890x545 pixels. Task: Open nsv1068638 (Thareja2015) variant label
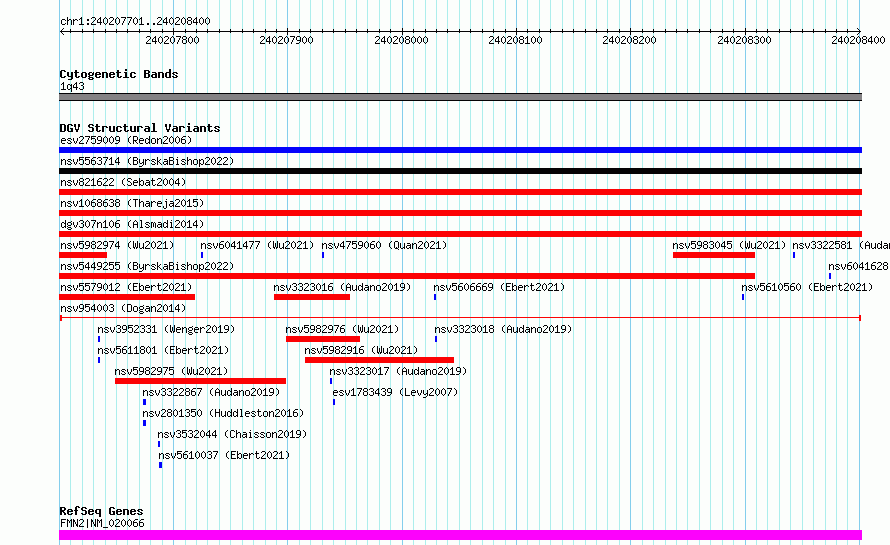pos(132,203)
